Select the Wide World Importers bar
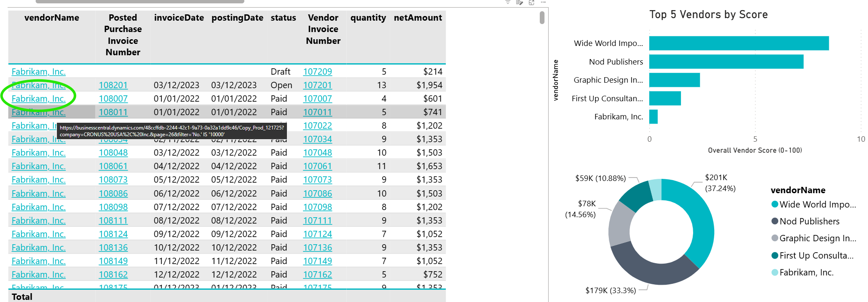 (x=739, y=43)
